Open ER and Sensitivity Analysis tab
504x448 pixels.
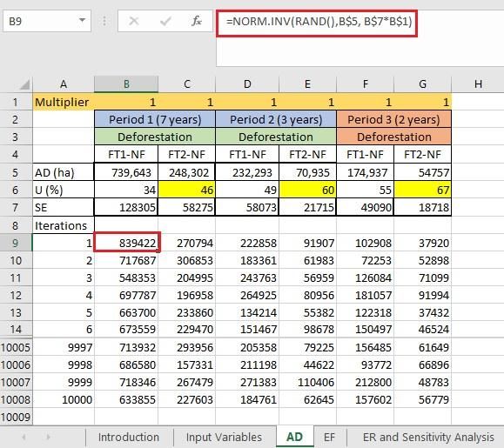(428, 437)
